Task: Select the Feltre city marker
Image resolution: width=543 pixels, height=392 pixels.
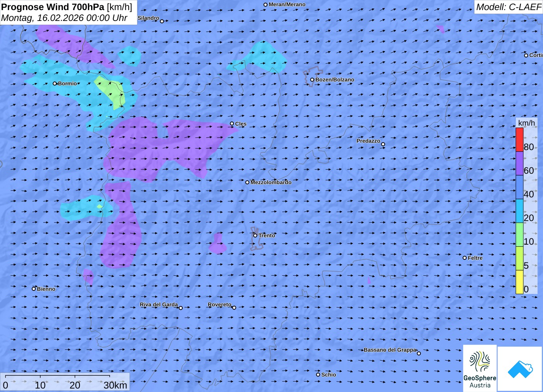Action: pos(465,258)
